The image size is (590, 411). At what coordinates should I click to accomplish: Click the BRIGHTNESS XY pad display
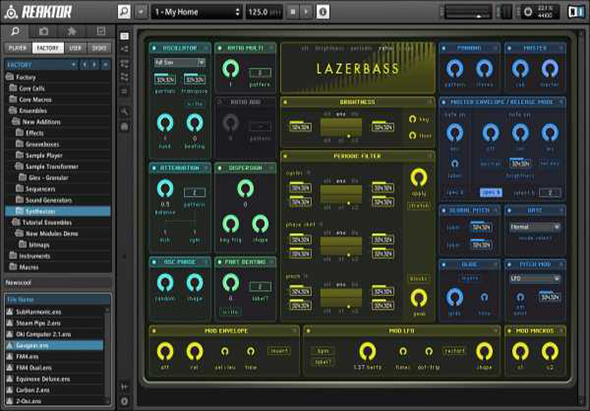click(341, 128)
